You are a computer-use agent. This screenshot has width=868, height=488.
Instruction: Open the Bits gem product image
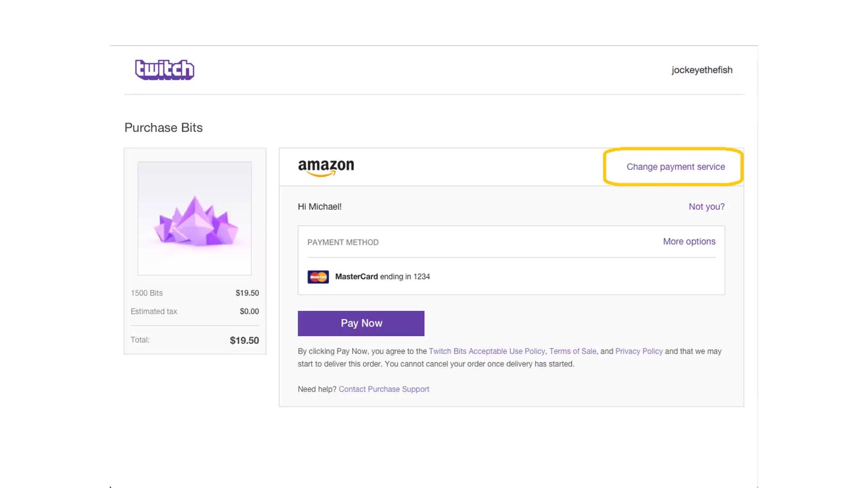(x=194, y=218)
